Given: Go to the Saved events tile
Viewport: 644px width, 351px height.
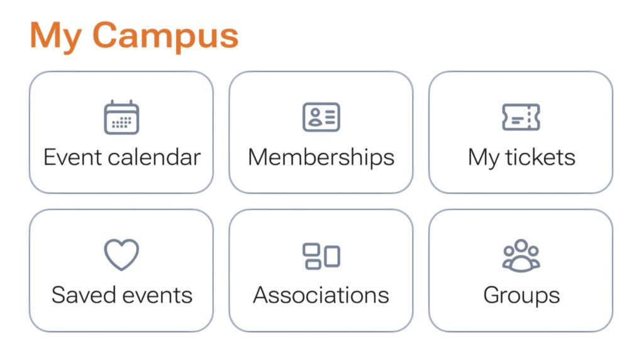Looking at the screenshot, I should 121,270.
